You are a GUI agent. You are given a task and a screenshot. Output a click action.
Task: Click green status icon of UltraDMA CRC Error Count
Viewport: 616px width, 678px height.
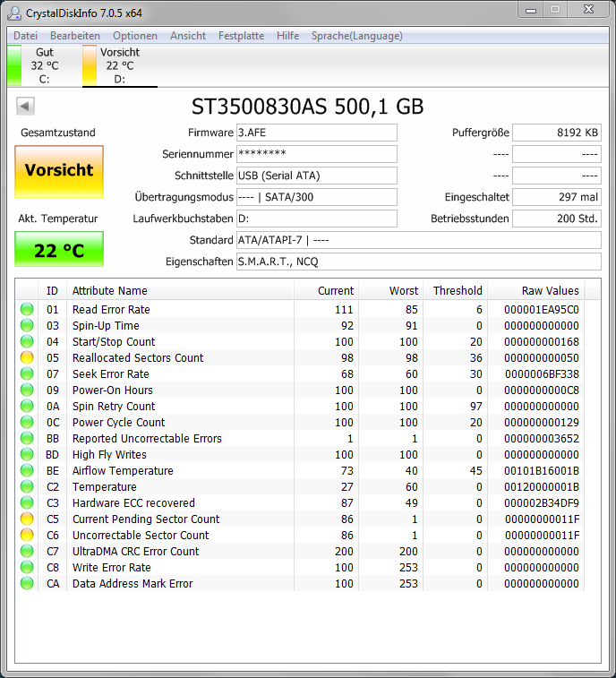click(x=27, y=552)
